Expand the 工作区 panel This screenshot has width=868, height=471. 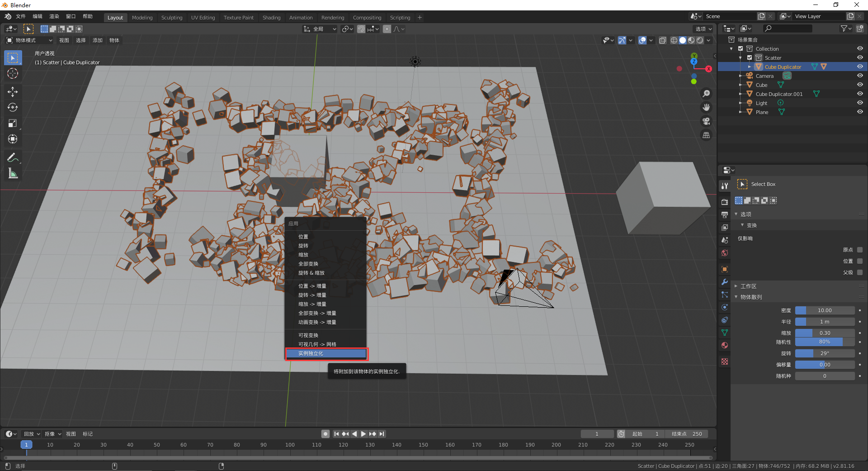point(748,286)
